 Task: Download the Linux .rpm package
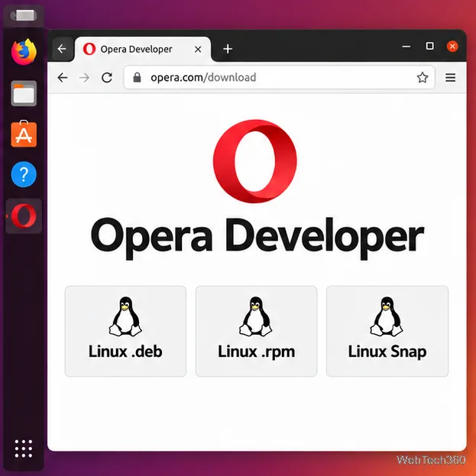256,331
